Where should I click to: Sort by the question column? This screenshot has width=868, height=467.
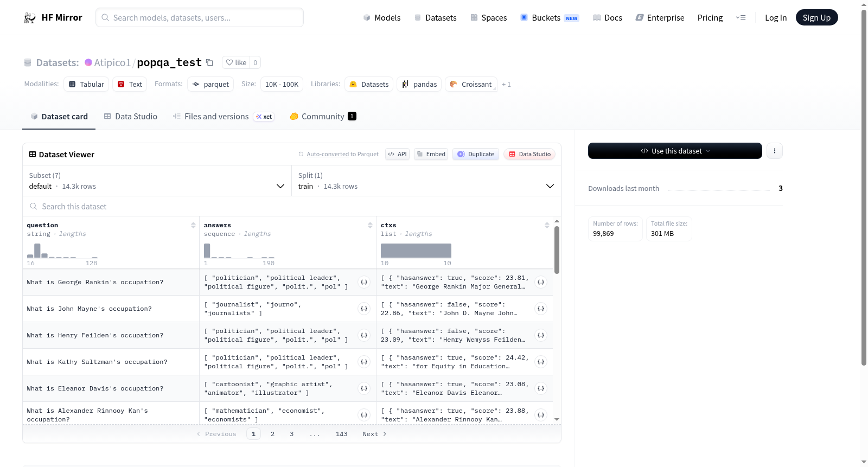tap(193, 225)
